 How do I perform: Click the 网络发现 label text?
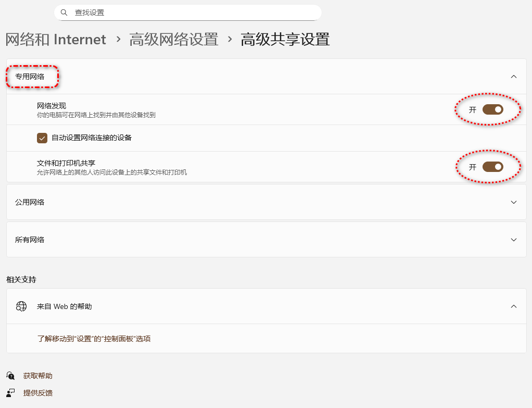coord(52,106)
